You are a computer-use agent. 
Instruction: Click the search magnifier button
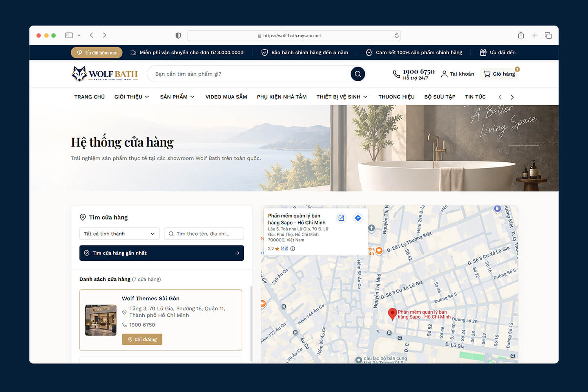[x=358, y=74]
